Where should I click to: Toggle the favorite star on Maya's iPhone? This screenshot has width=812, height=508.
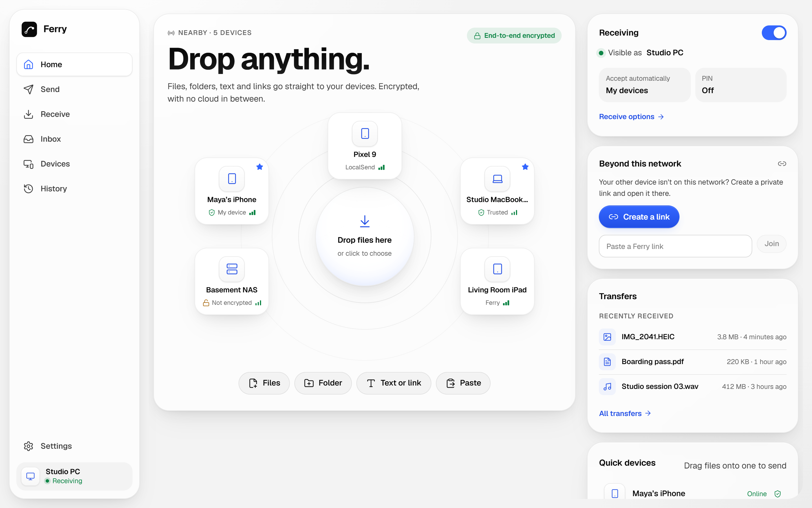pos(259,167)
